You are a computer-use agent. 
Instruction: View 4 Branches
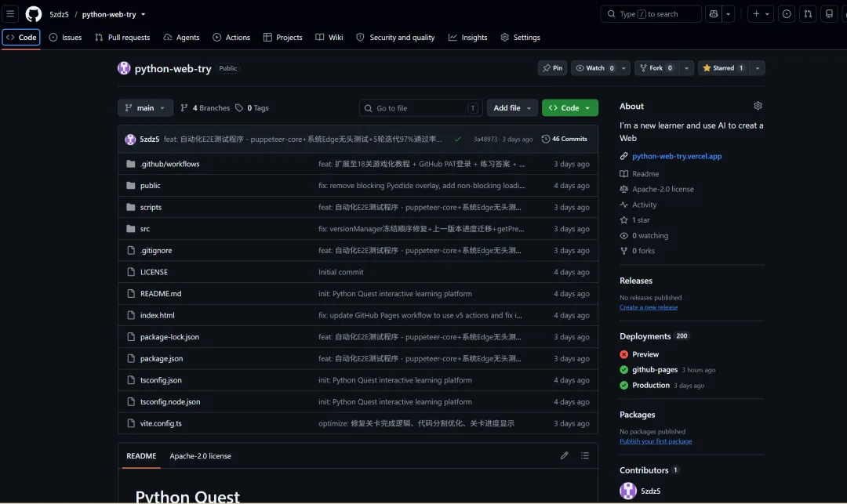(x=205, y=108)
